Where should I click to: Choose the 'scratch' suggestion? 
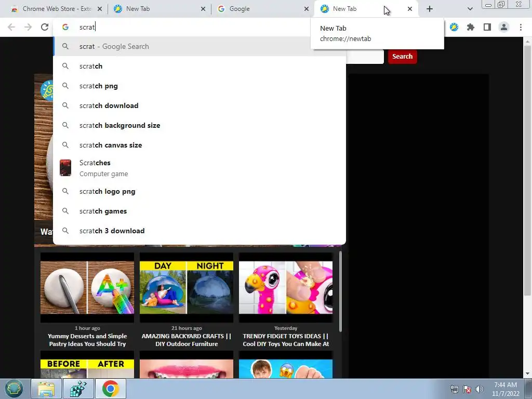click(199, 66)
